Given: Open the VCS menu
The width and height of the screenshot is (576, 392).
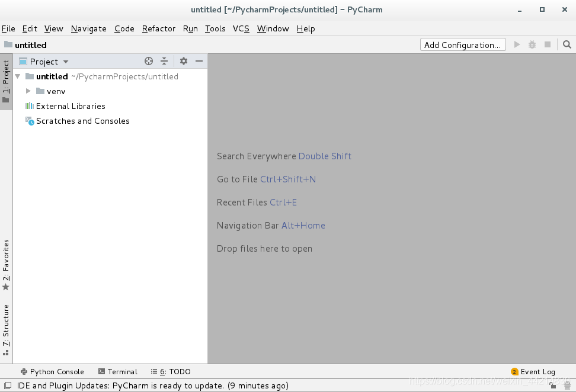Looking at the screenshot, I should click(241, 28).
